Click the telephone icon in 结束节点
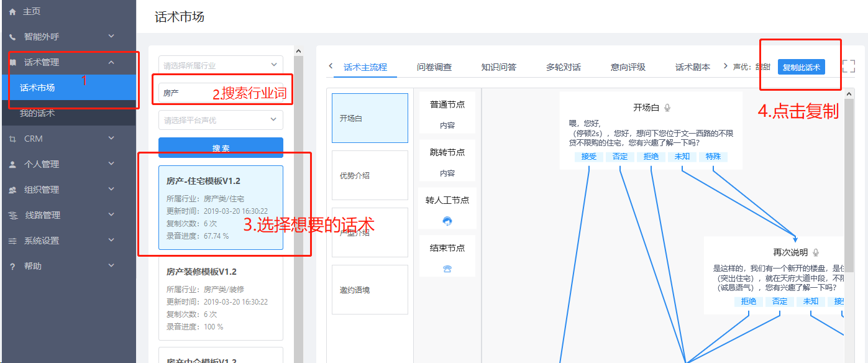This screenshot has height=363, width=868. (447, 269)
